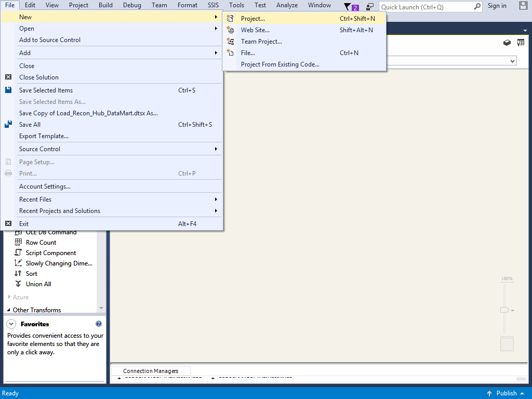Click the feedback icon beside notifications
Screen dimensions: 532x399
[x=370, y=6]
